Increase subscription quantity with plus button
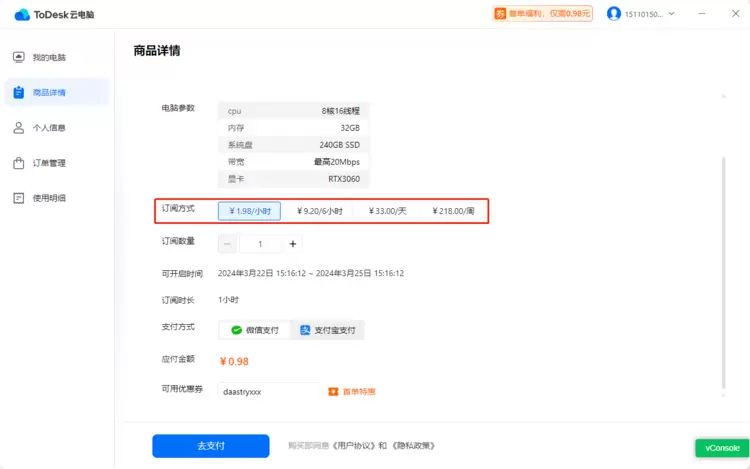 293,244
